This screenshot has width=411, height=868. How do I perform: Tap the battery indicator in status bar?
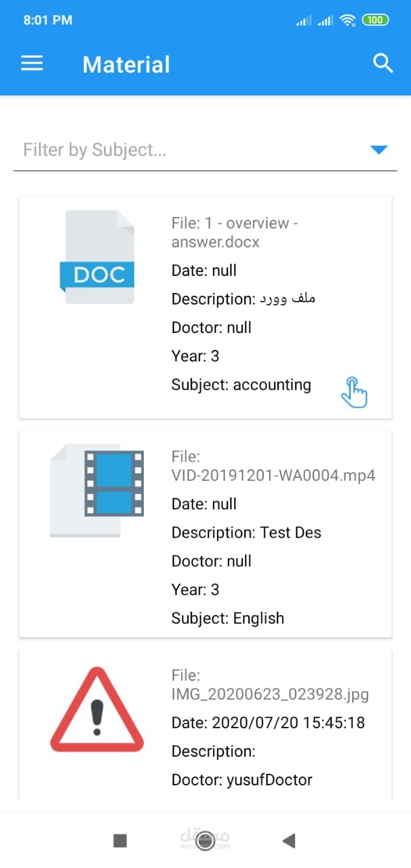pyautogui.click(x=375, y=20)
